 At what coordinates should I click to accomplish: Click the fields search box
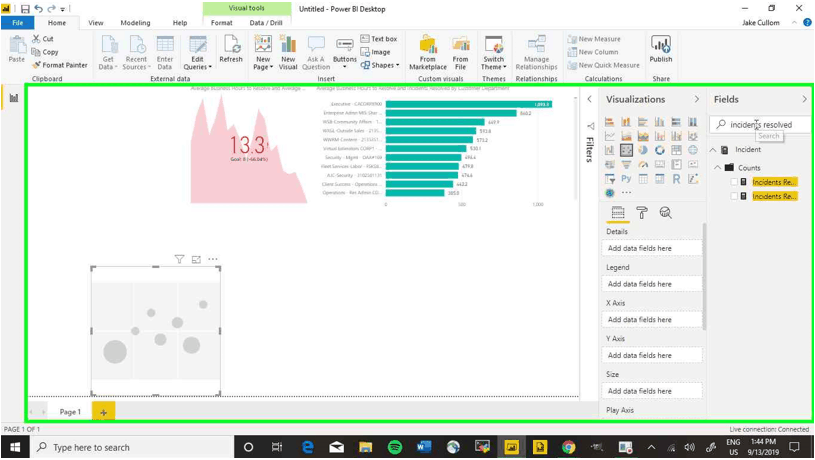(760, 125)
